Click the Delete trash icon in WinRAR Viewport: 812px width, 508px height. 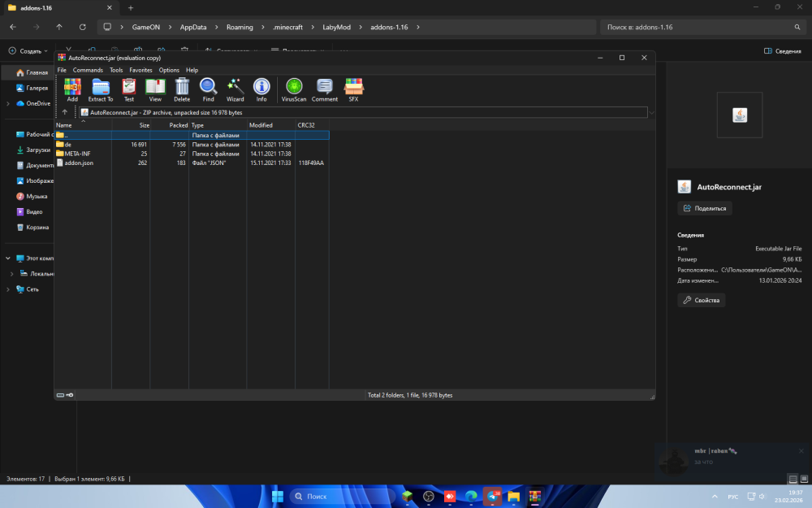182,89
